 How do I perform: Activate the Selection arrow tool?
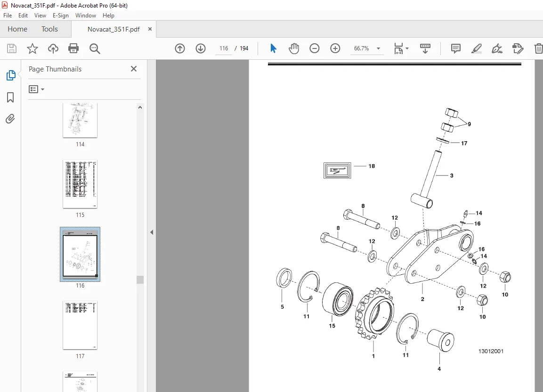point(273,48)
